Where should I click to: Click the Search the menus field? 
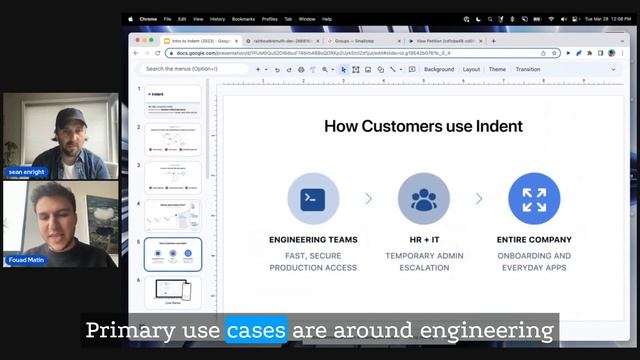click(194, 69)
